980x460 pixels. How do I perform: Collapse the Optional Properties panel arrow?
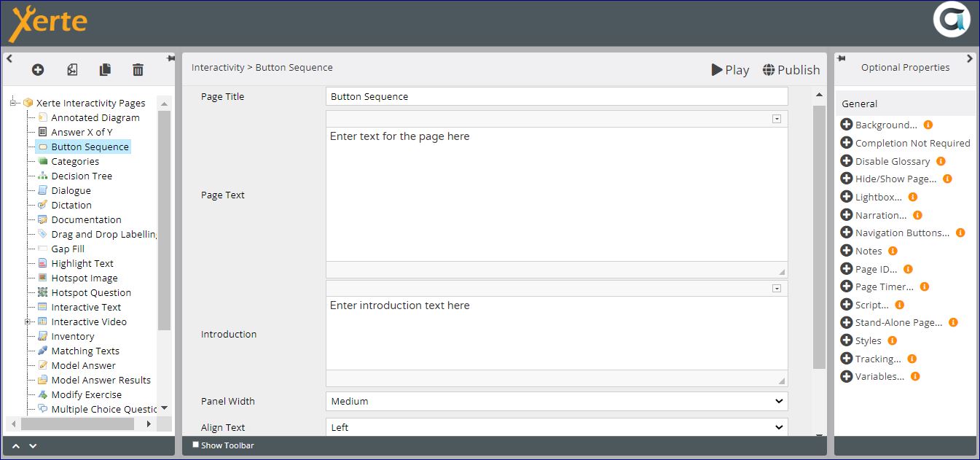click(x=969, y=58)
